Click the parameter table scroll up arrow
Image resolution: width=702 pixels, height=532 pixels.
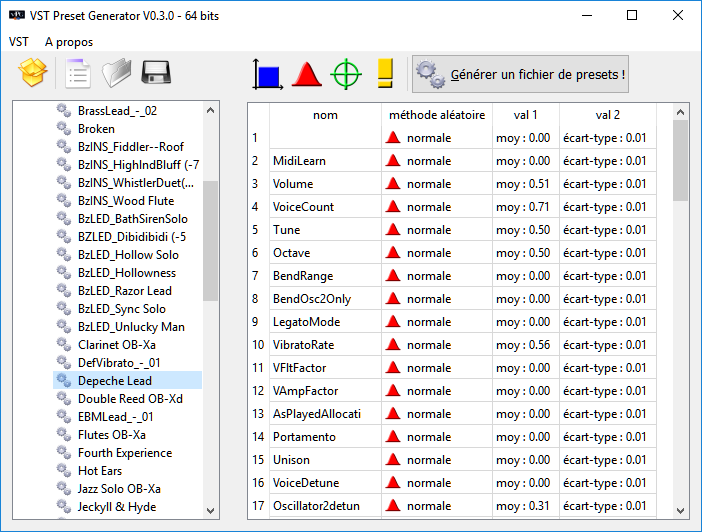point(681,112)
